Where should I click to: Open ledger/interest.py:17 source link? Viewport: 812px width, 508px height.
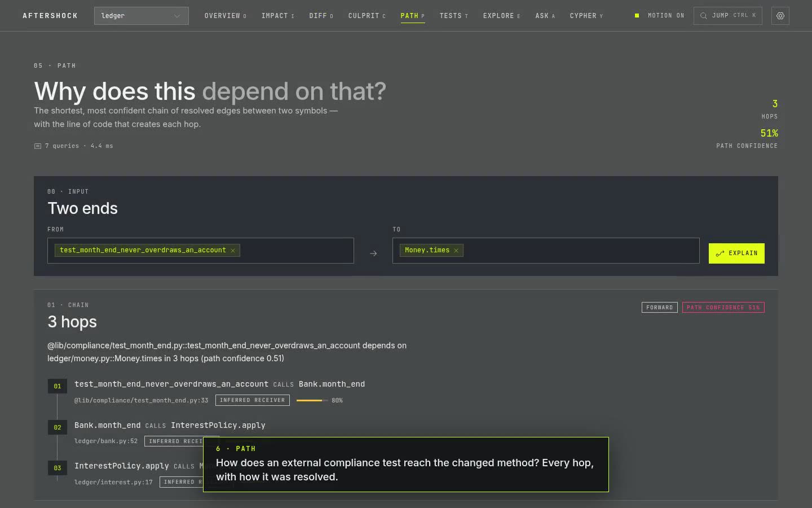pyautogui.click(x=113, y=482)
